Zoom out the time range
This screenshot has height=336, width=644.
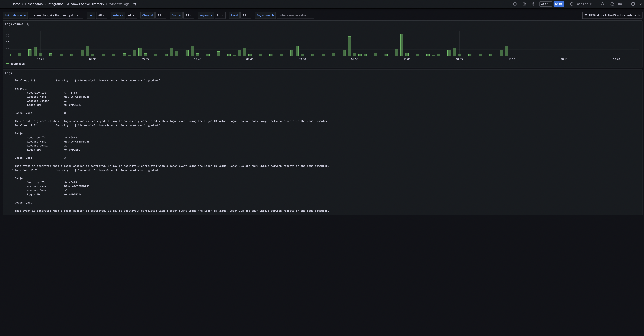(603, 4)
